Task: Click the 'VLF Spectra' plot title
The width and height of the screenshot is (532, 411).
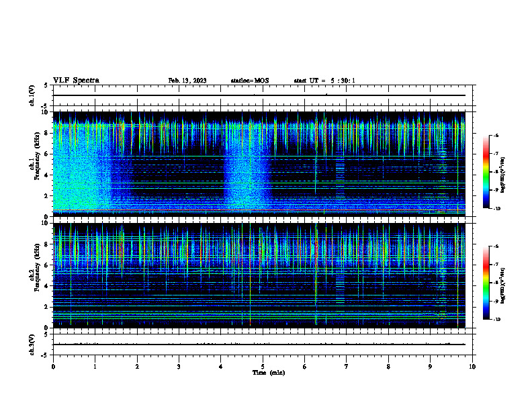Action: click(76, 81)
